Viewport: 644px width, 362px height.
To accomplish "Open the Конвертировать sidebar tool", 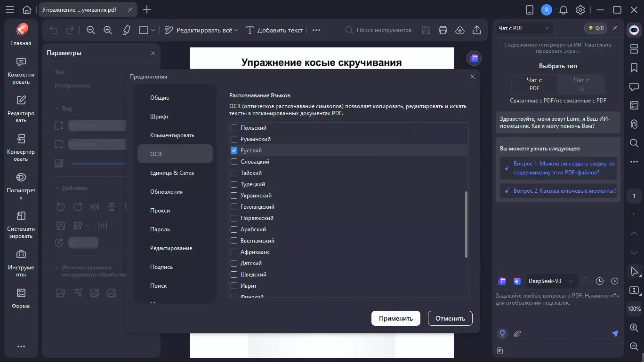I will click(21, 146).
